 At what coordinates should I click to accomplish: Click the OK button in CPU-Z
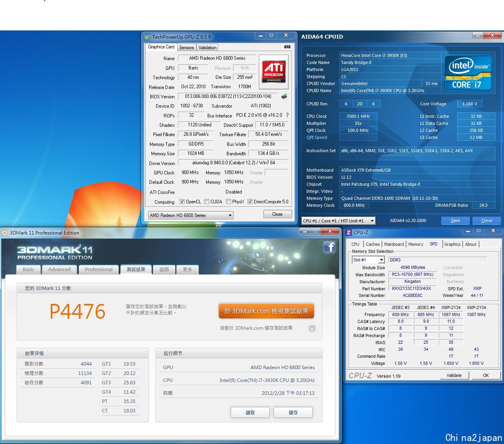[x=486, y=375]
